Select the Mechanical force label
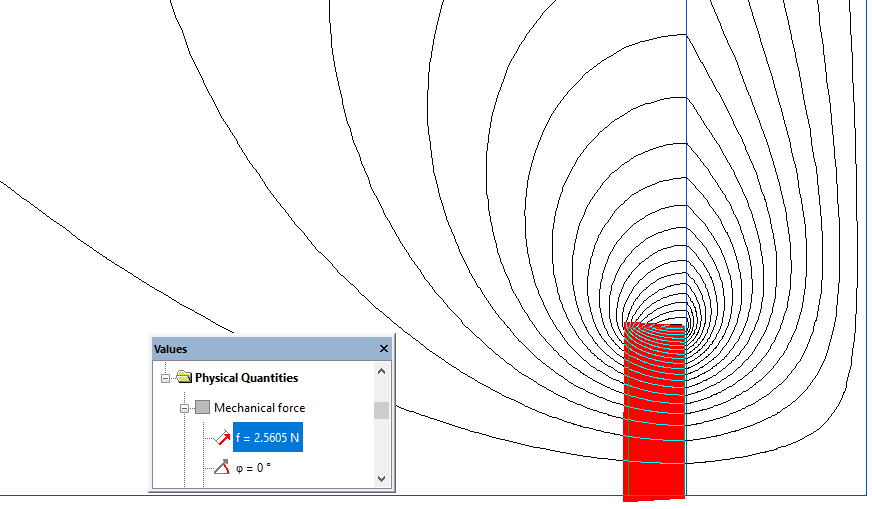The height and width of the screenshot is (509, 872). pos(260,408)
